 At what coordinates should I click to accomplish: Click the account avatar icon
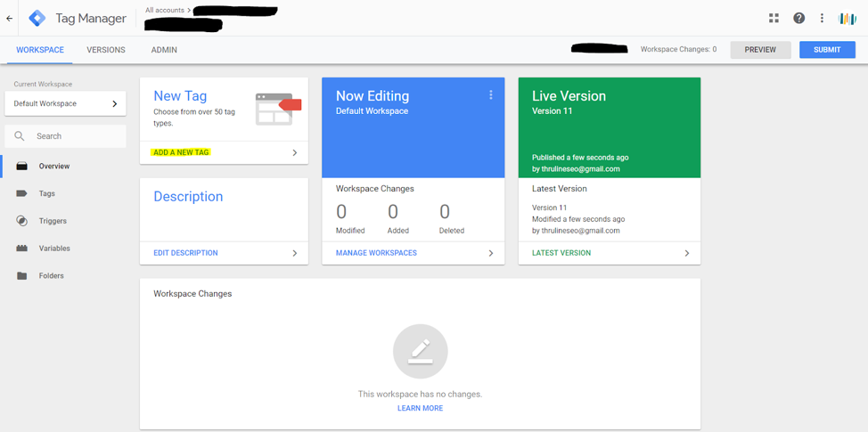click(847, 19)
